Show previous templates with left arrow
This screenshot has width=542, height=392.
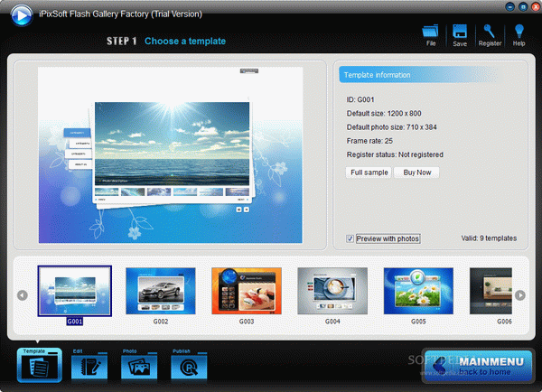click(x=23, y=295)
